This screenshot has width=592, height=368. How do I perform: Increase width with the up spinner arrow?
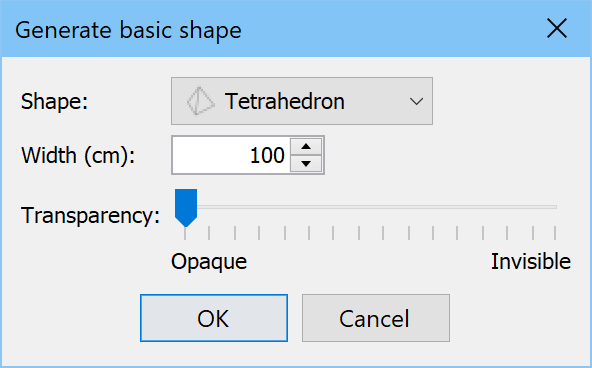306,147
